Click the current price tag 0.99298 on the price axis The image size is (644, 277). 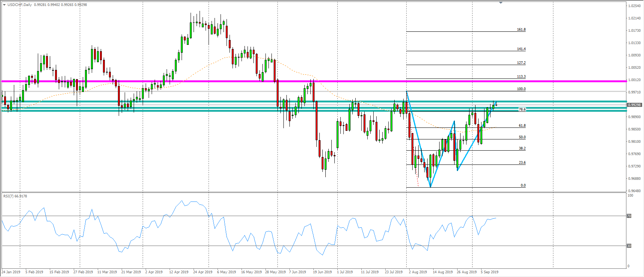(635, 105)
